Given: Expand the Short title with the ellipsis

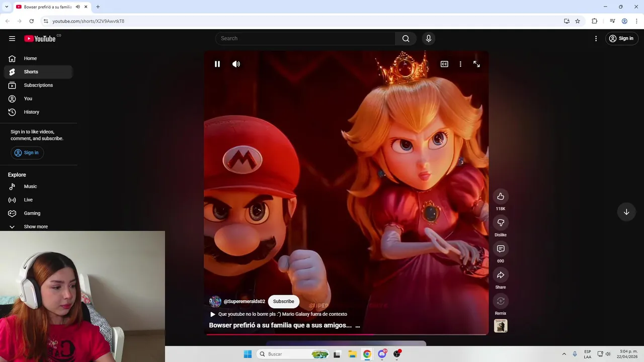Looking at the screenshot, I should [358, 325].
